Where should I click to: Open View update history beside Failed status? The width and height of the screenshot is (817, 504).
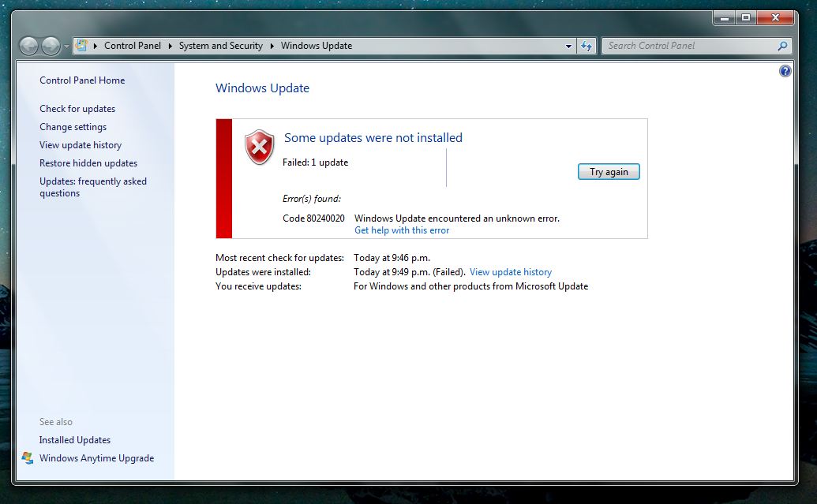(511, 272)
